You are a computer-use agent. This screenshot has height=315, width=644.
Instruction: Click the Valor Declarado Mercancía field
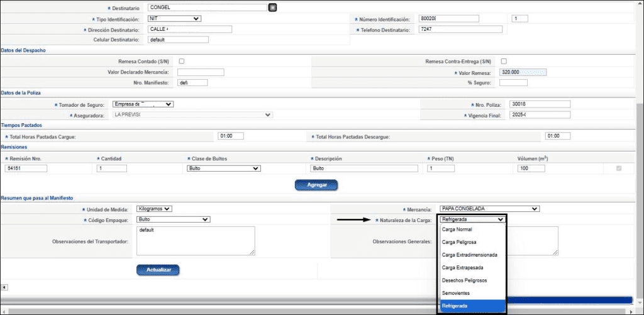(x=201, y=72)
